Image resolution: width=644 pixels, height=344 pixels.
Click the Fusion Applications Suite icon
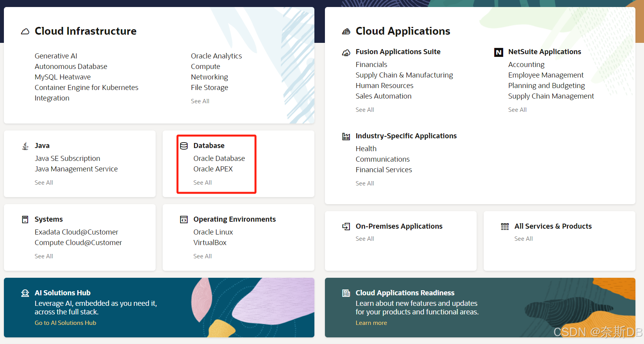tap(346, 53)
